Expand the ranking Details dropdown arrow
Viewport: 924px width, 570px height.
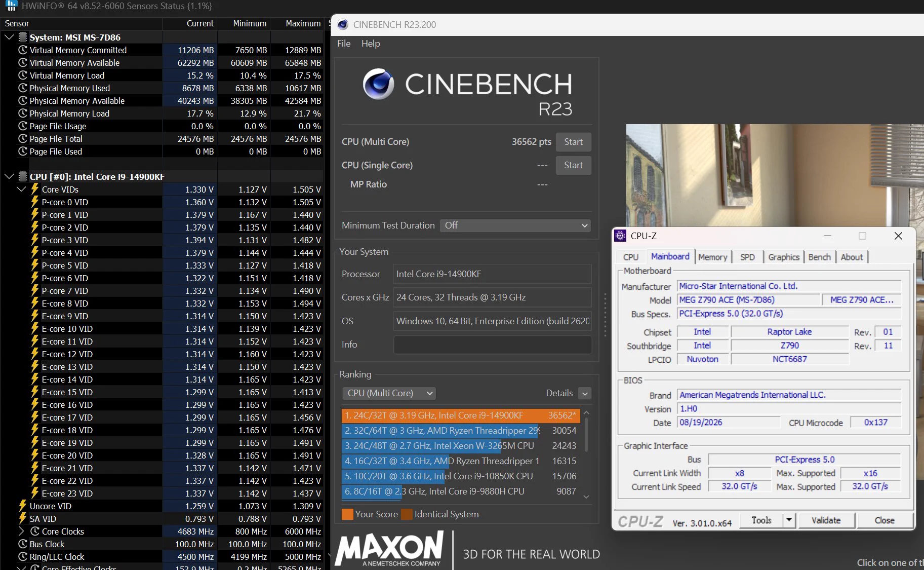click(x=585, y=394)
